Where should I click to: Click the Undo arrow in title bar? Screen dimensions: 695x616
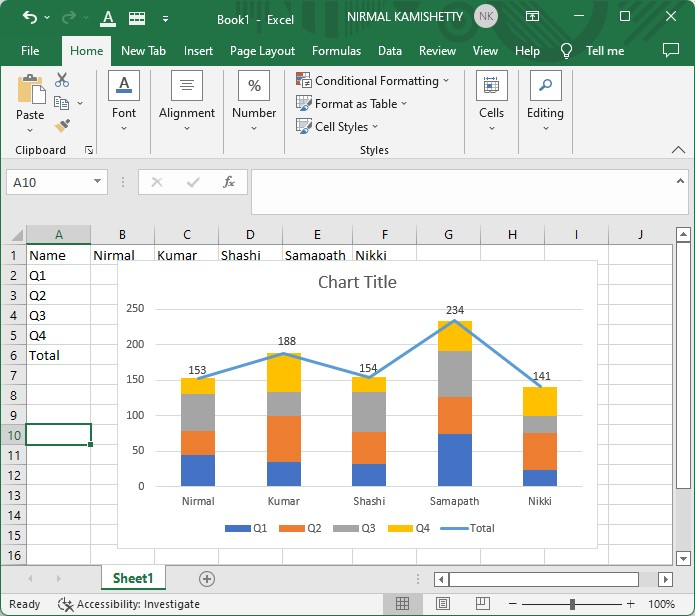tap(29, 18)
